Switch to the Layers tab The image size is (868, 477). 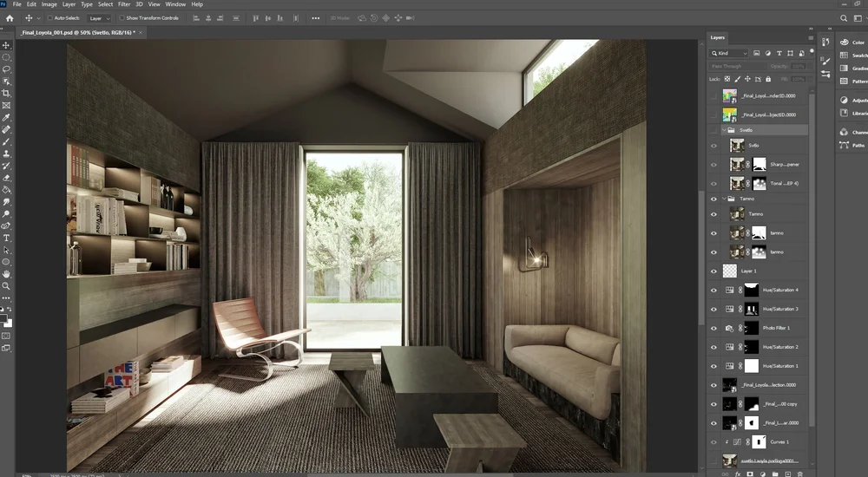tap(718, 37)
